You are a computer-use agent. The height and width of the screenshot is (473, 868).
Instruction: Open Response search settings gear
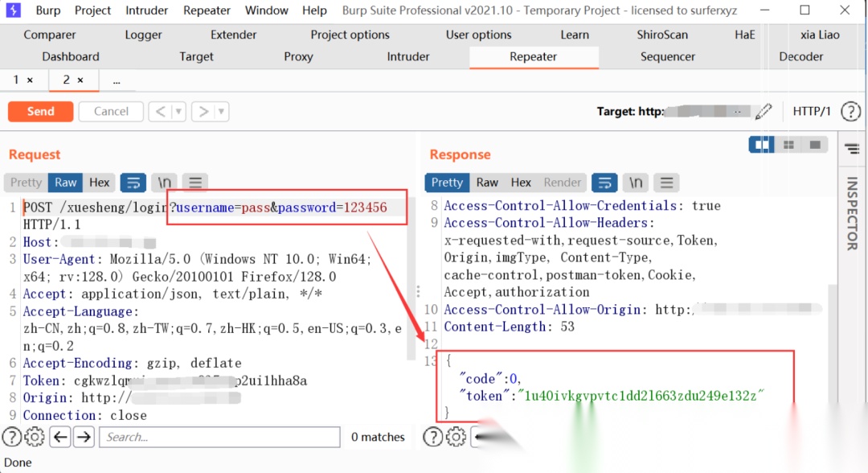[457, 437]
